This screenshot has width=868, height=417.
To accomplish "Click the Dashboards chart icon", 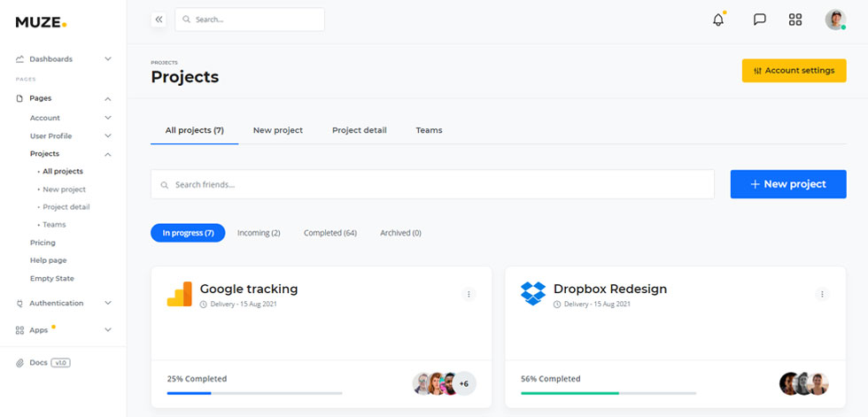I will click(19, 59).
